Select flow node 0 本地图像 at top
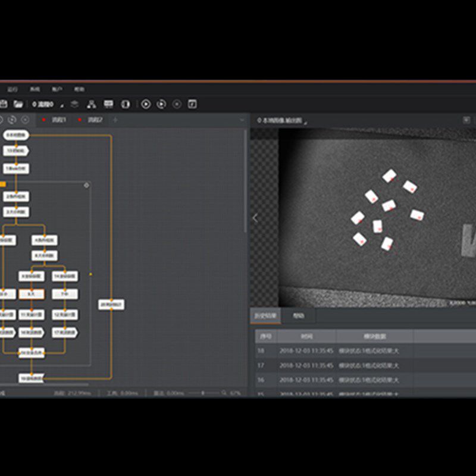The width and height of the screenshot is (476, 476). [x=16, y=135]
